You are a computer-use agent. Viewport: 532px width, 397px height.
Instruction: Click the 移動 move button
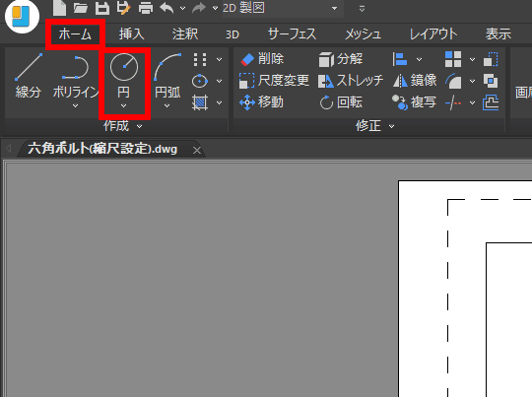pyautogui.click(x=261, y=102)
